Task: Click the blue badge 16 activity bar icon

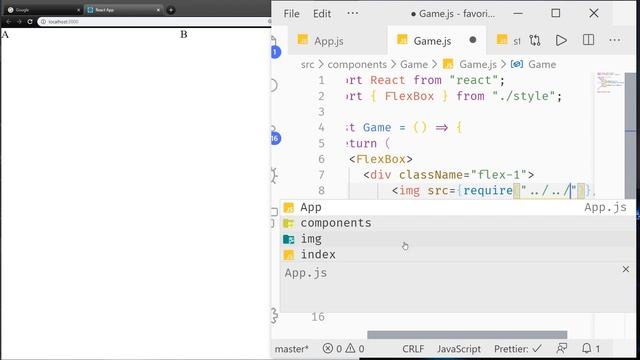Action: tap(276, 138)
